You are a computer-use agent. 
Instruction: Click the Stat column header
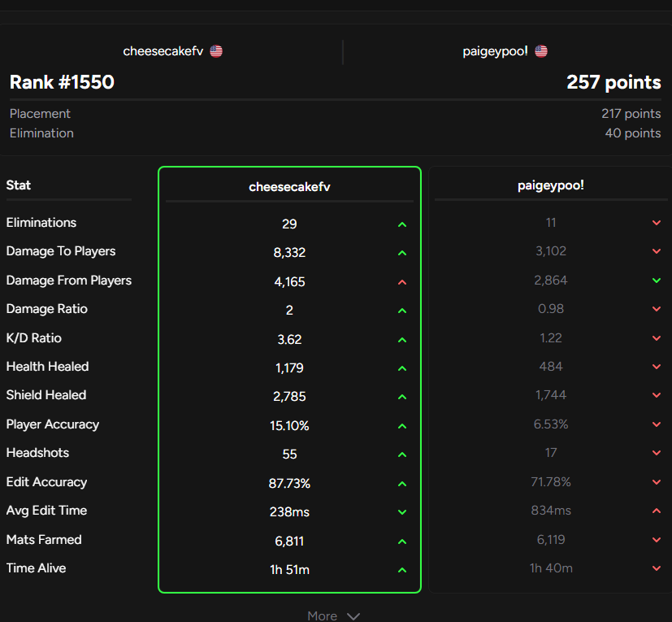click(19, 185)
